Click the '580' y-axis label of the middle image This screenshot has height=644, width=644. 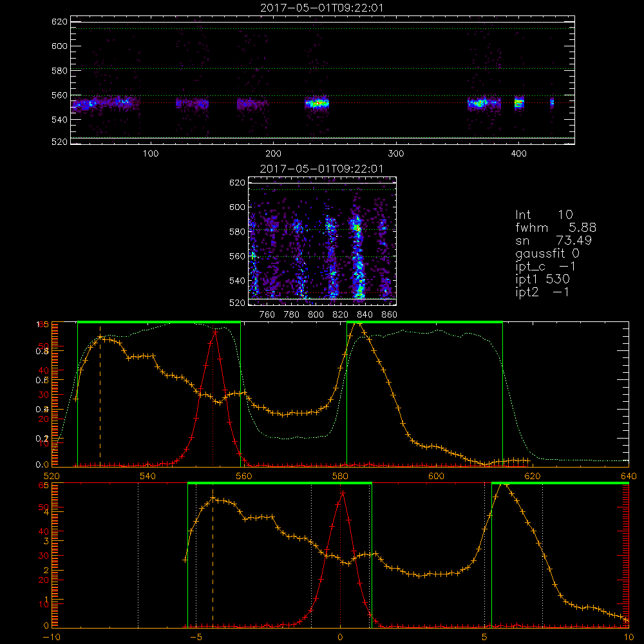pyautogui.click(x=237, y=232)
